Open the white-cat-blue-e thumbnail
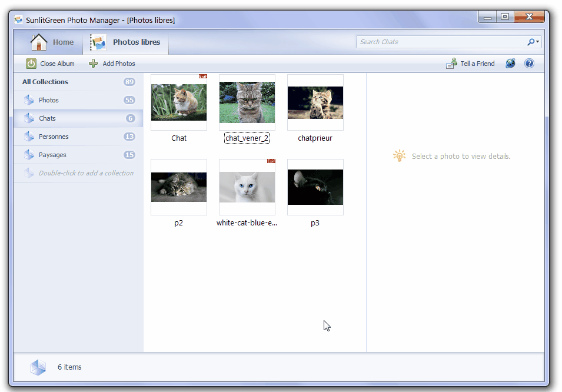This screenshot has width=562, height=392. tap(247, 187)
